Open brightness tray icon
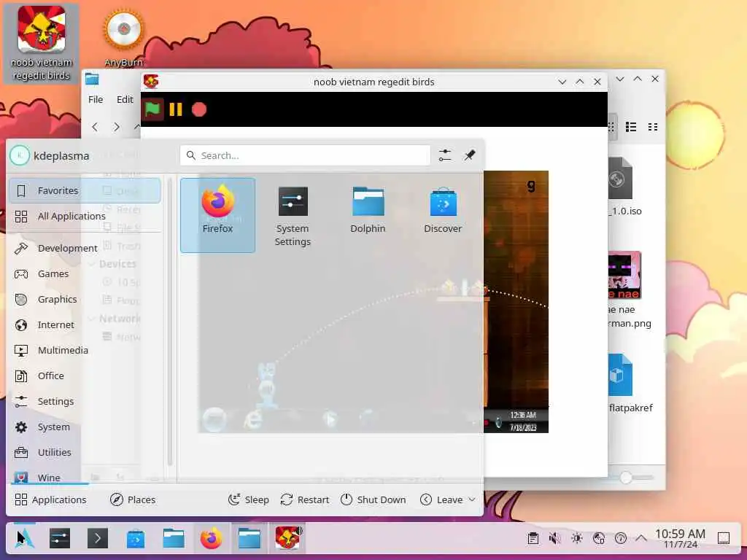The height and width of the screenshot is (560, 747). [577, 539]
